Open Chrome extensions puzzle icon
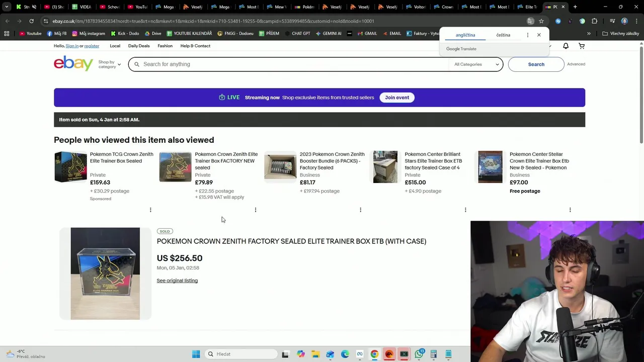This screenshot has width=644, height=362. 595,21
